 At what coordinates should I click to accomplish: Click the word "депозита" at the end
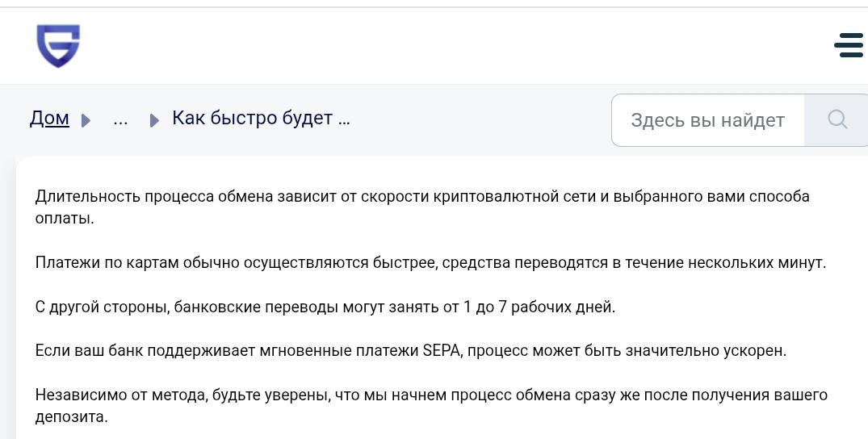[x=71, y=417]
